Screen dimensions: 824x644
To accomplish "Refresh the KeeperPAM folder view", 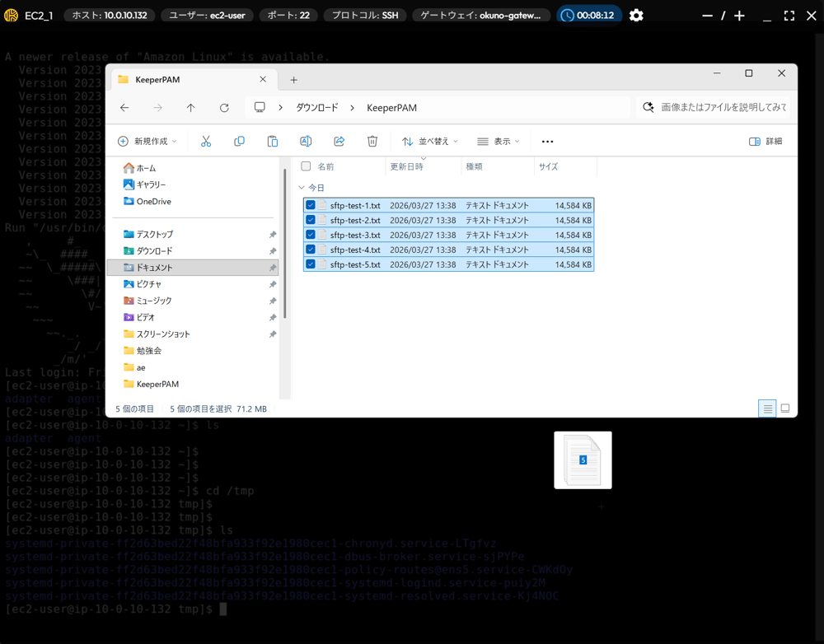I will point(224,108).
